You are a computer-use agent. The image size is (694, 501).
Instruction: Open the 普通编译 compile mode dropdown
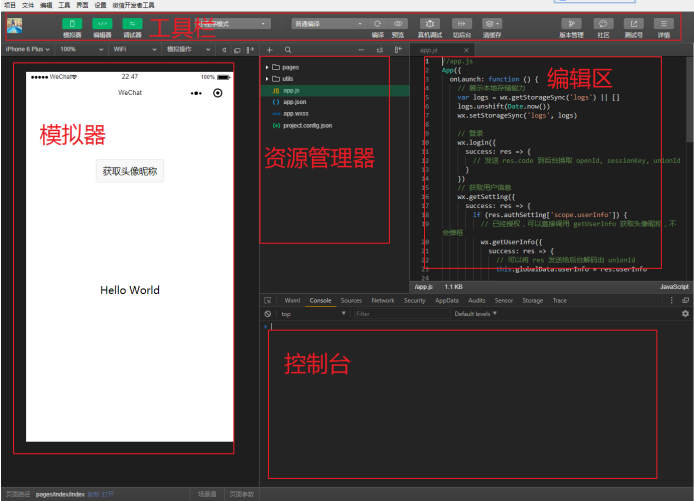click(328, 24)
